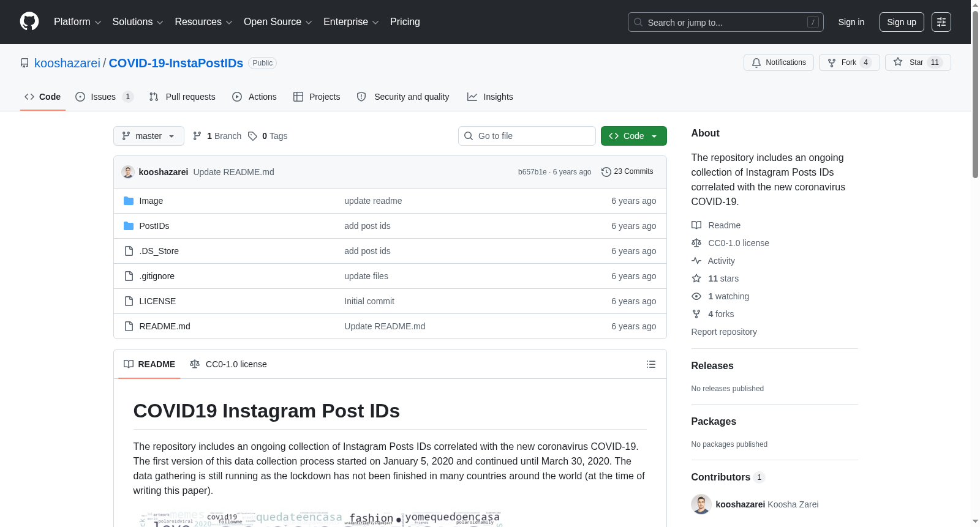This screenshot has height=527, width=980.
Task: Star this repository
Action: 918,62
